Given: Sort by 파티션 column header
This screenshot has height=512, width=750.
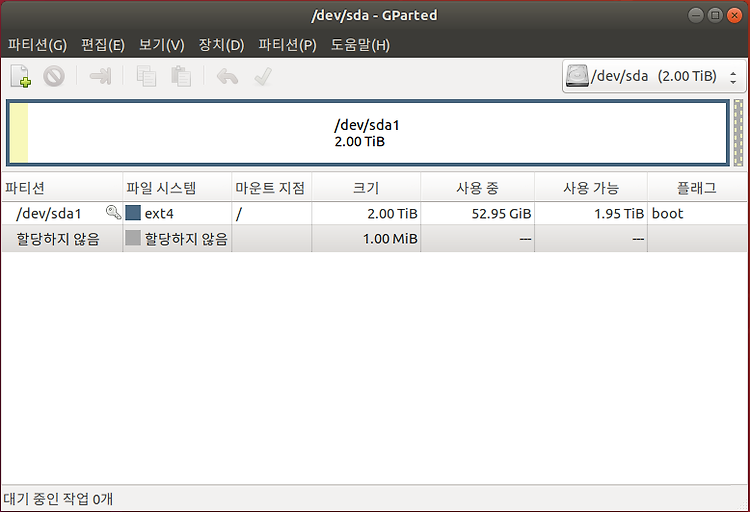Looking at the screenshot, I should [x=62, y=188].
